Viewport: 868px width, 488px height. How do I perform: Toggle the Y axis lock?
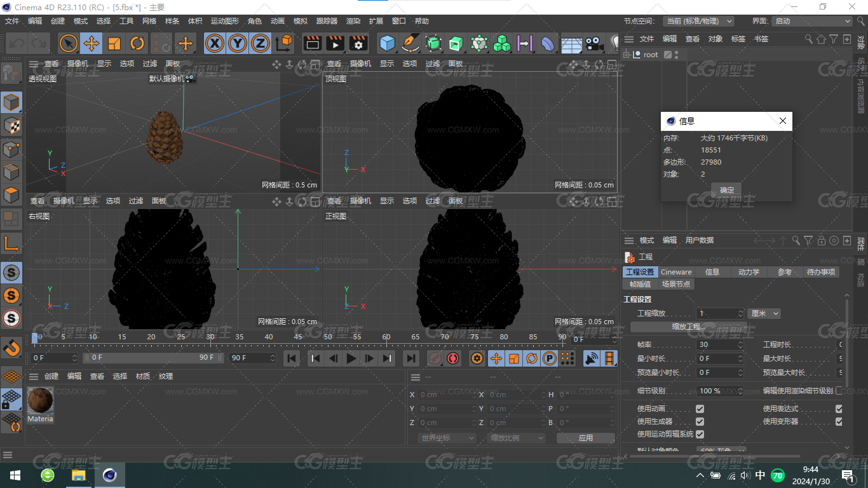click(238, 43)
